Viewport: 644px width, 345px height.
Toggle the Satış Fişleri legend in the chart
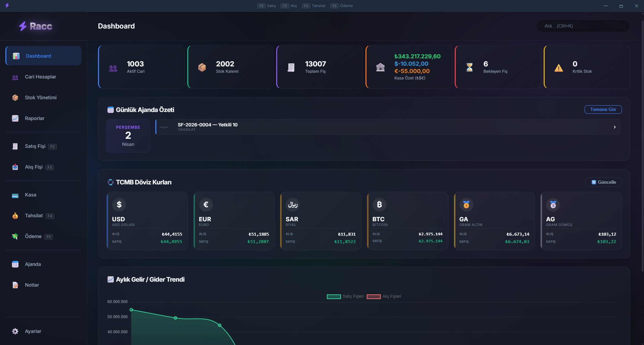[345, 296]
